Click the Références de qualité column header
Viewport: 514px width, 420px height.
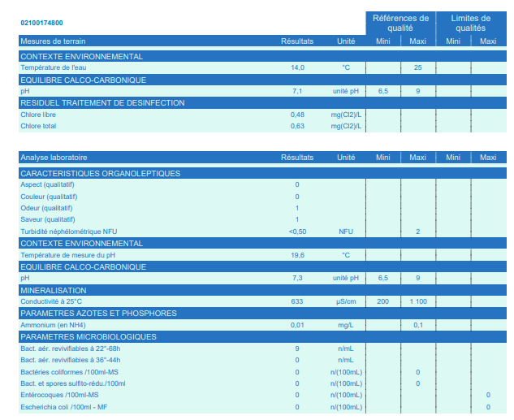click(x=400, y=23)
